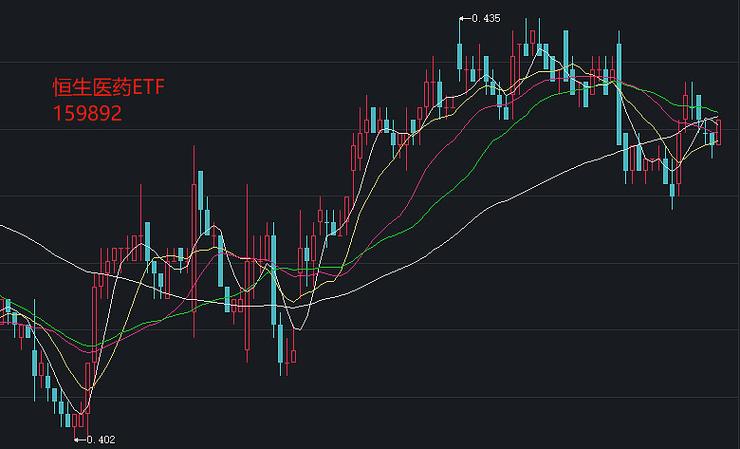Screen dimensions: 740x449
Task: Click the rightmost red candlestick on the chart
Action: click(717, 131)
